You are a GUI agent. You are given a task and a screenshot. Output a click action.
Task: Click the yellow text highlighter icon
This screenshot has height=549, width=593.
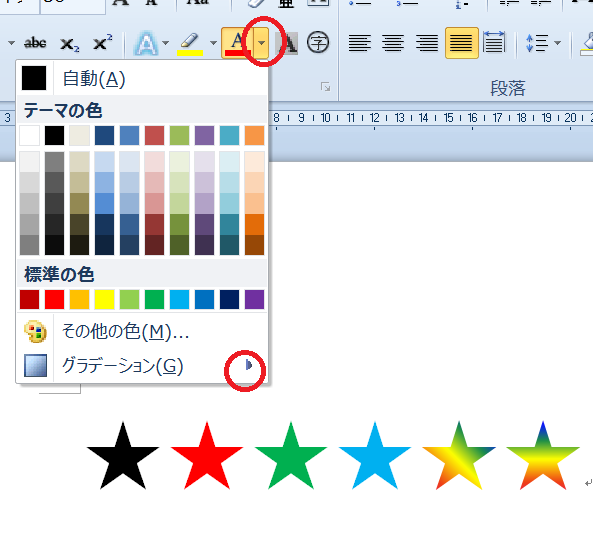190,44
